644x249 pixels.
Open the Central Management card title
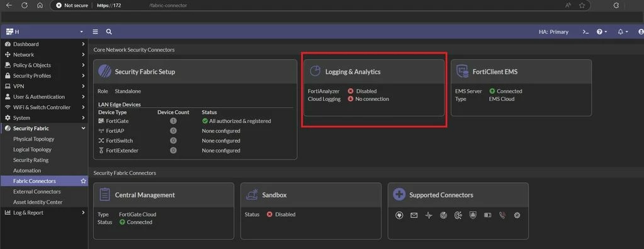tap(145, 195)
